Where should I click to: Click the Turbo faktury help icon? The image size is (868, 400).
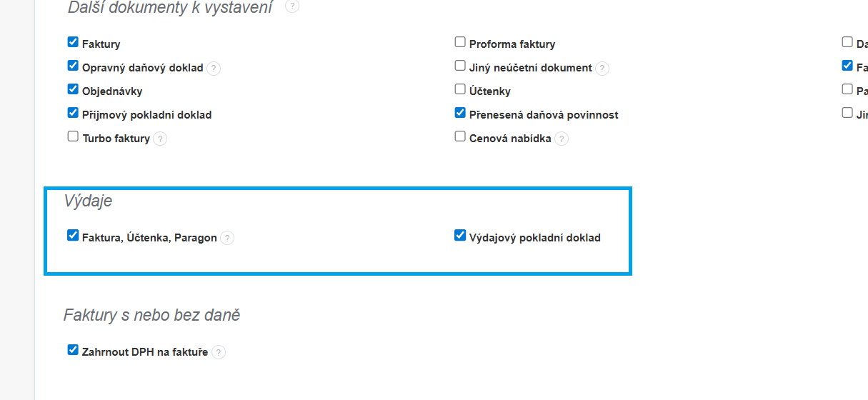(160, 139)
